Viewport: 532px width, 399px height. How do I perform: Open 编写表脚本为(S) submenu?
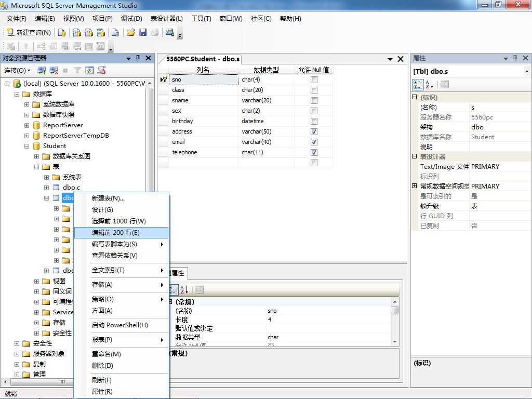click(x=121, y=244)
